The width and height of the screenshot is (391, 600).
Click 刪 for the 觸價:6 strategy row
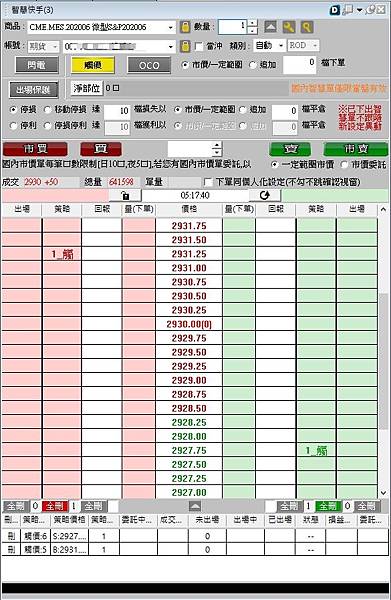[11, 536]
